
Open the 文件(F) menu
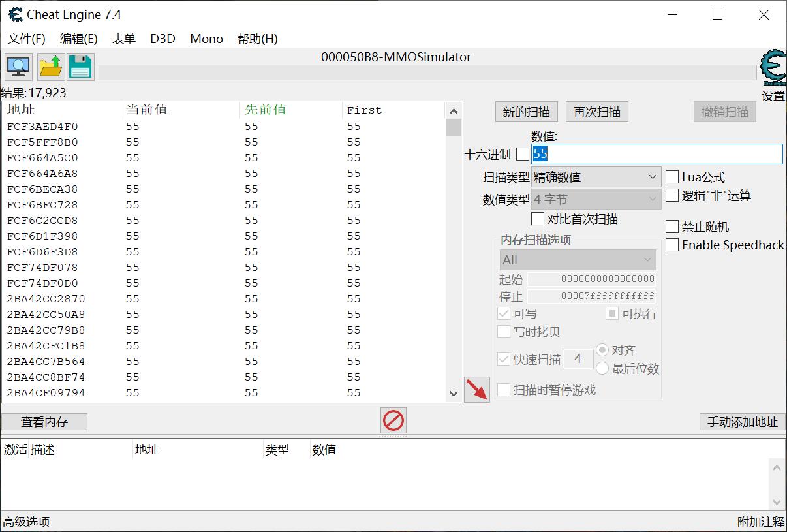coord(27,39)
